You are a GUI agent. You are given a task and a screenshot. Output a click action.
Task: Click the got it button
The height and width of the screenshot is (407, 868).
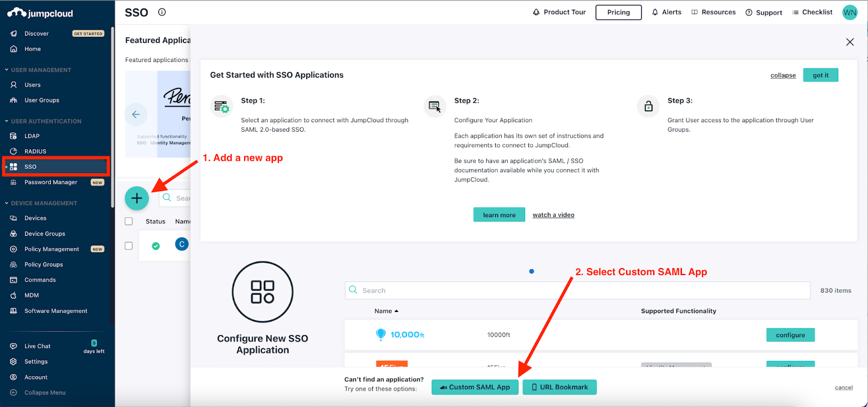click(821, 75)
